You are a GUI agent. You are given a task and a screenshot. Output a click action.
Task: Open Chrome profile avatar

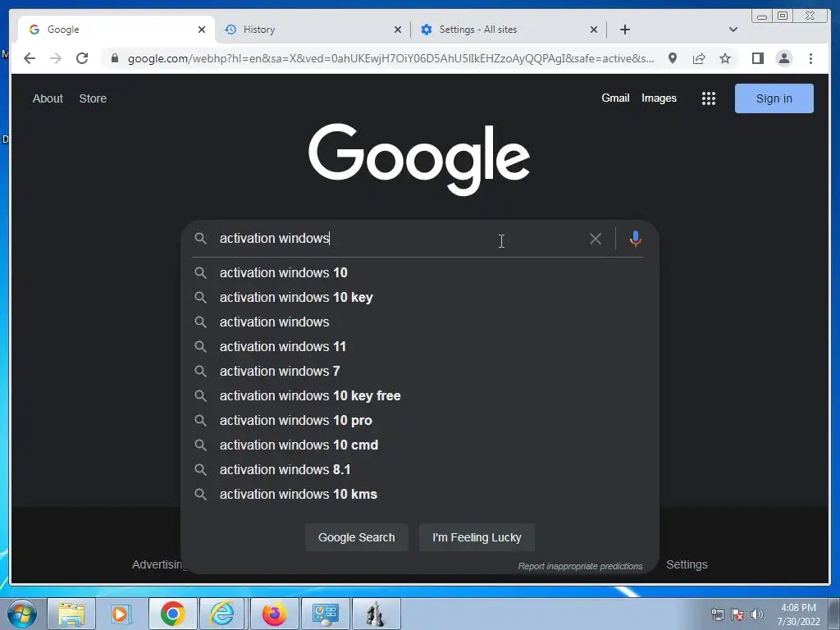point(783,58)
